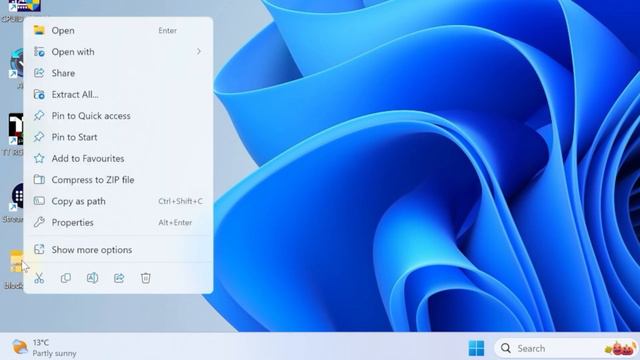Choose Open from the context menu
640x360 pixels.
pos(118,31)
